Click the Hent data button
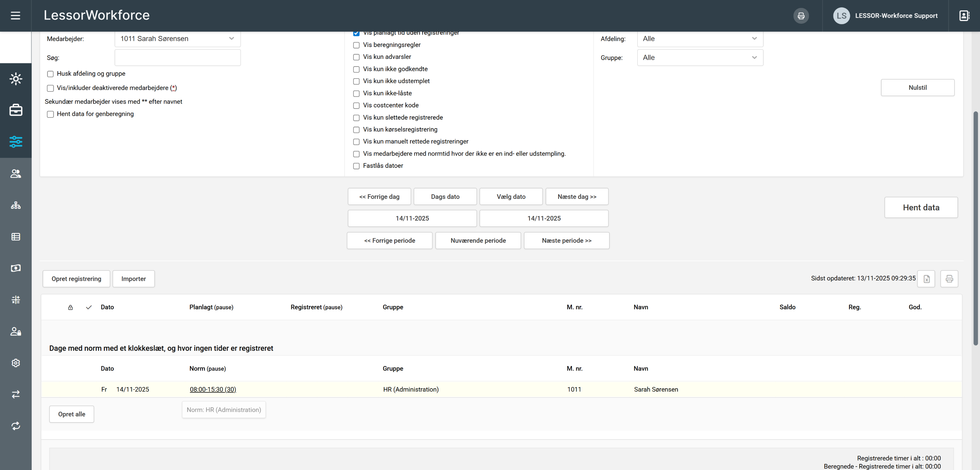Image resolution: width=980 pixels, height=470 pixels. click(x=921, y=207)
